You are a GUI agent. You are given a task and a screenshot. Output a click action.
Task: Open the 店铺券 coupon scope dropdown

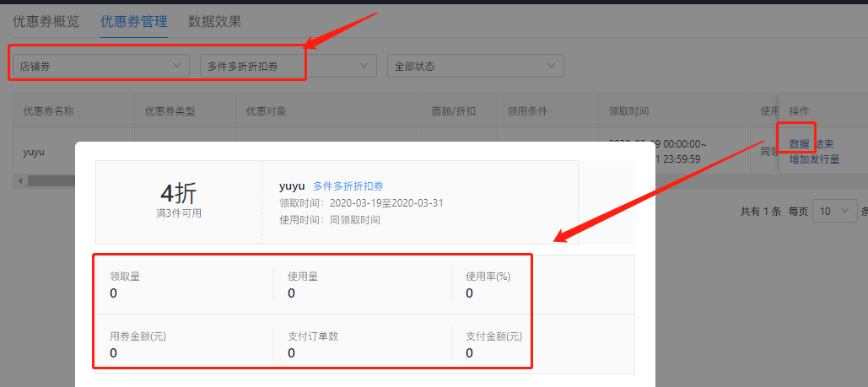tap(101, 66)
